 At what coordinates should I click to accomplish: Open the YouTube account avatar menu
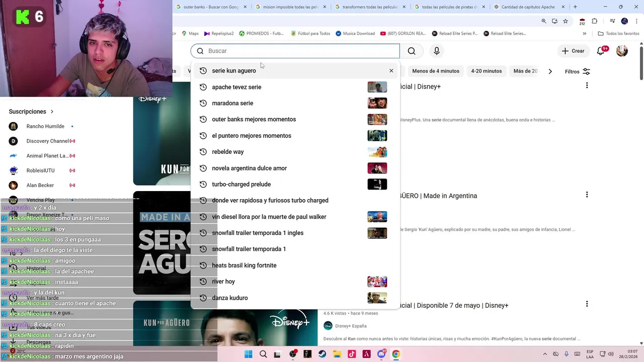622,51
